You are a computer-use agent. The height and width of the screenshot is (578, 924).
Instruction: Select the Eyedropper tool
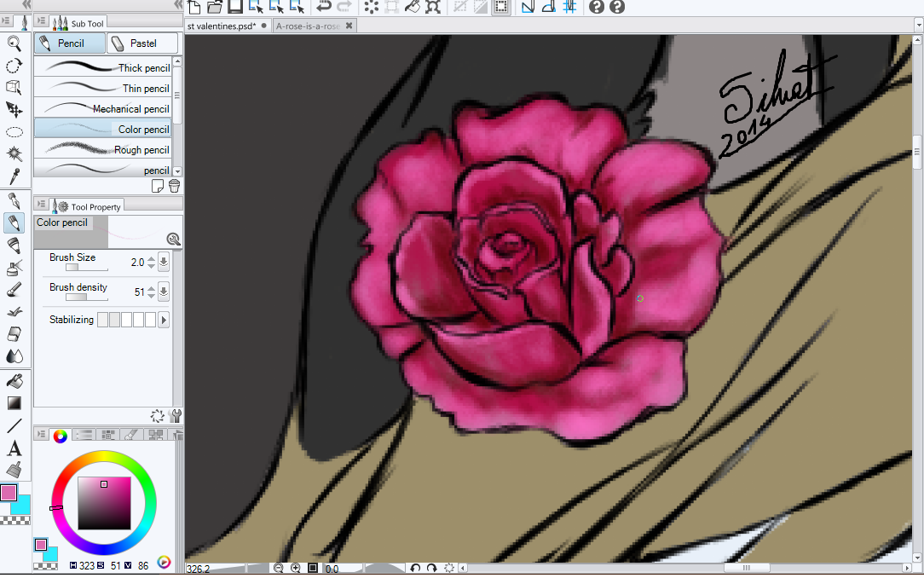click(x=14, y=176)
